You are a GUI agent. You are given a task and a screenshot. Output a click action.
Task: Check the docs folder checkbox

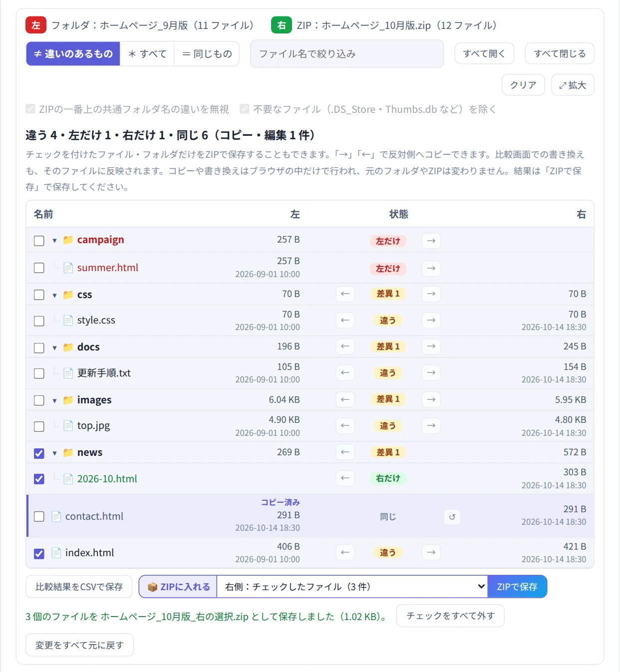point(39,347)
